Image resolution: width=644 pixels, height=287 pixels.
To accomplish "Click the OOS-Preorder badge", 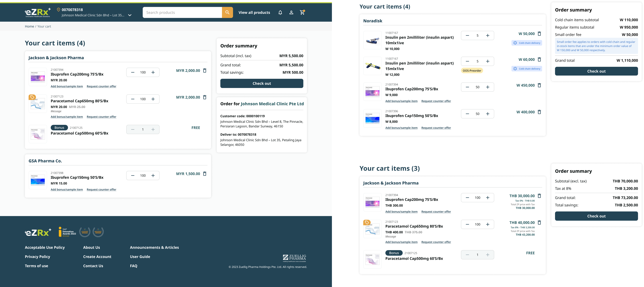I will [x=472, y=71].
